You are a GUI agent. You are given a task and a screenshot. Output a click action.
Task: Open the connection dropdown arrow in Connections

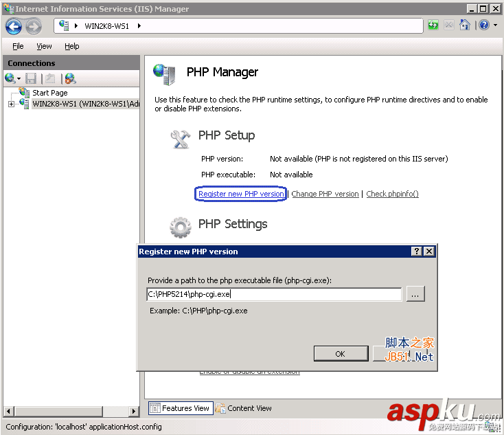point(19,79)
